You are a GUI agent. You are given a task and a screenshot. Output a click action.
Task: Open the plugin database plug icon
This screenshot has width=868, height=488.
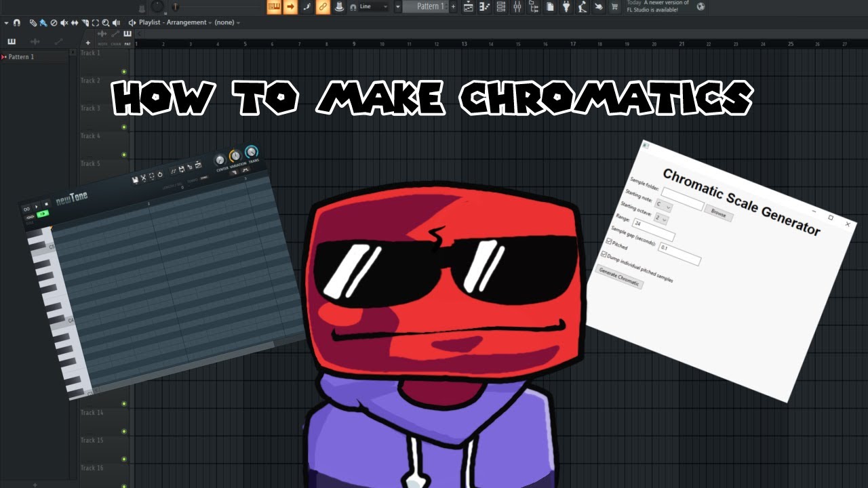567,7
